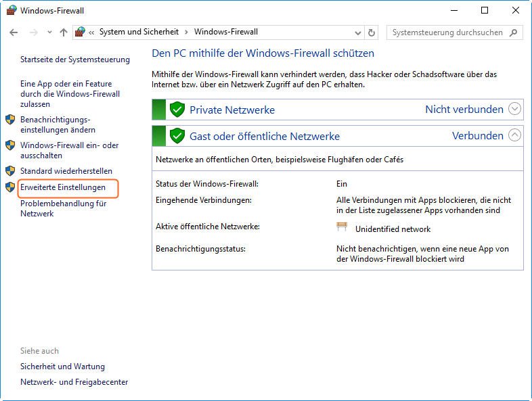Collapse the Gast oder öffentliche Netzwerke chevron
The image size is (532, 401).
[x=514, y=135]
